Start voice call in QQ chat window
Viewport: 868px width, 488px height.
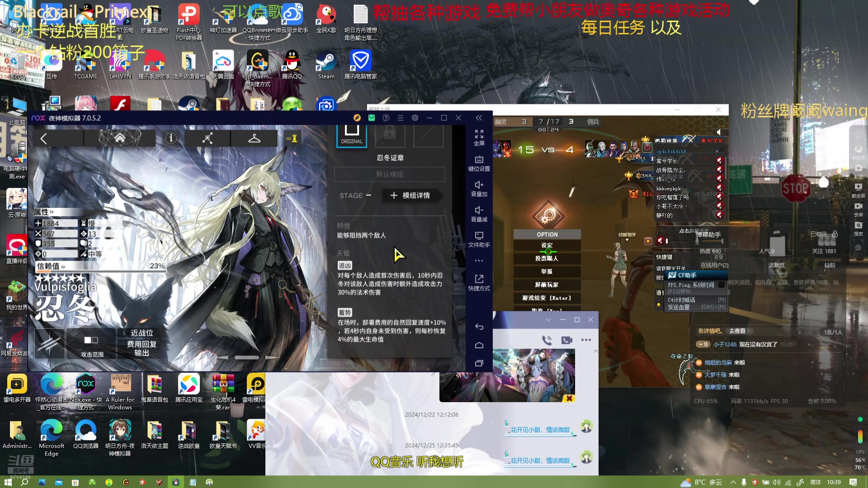(547, 340)
